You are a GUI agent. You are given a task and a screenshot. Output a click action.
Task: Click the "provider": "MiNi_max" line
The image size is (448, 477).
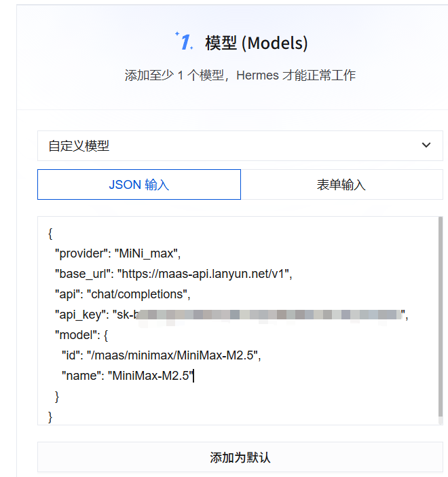tap(117, 253)
